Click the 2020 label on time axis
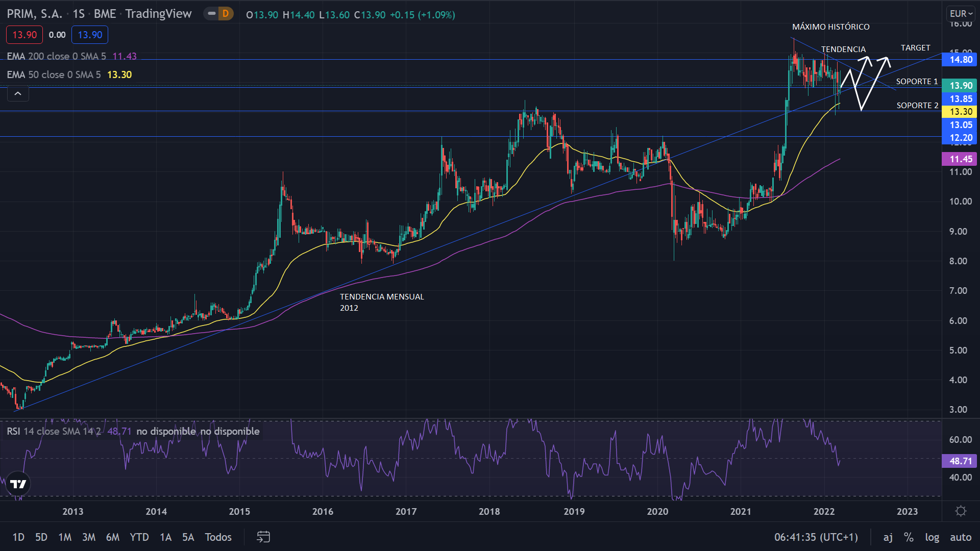Viewport: 980px width, 551px height. tap(657, 511)
